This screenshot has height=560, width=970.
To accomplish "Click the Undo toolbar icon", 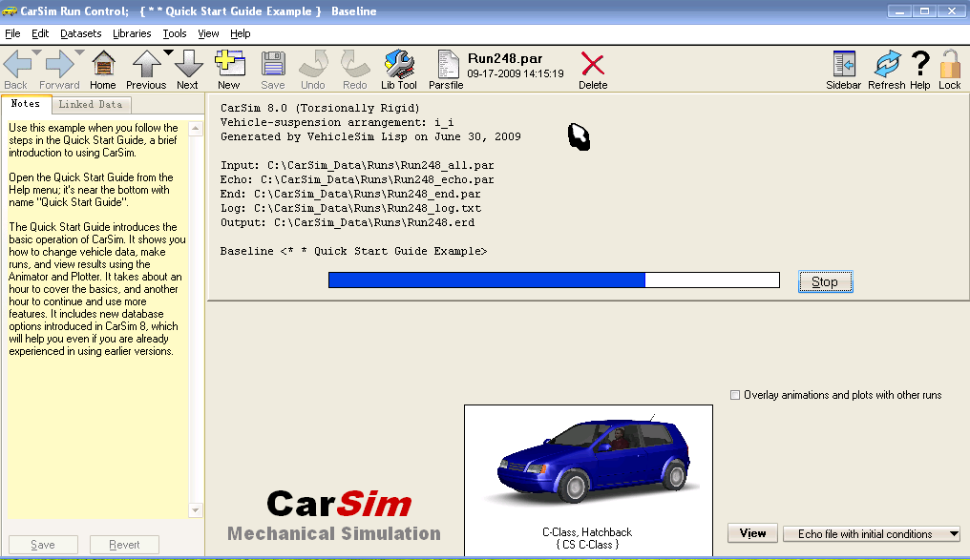I will pyautogui.click(x=314, y=64).
